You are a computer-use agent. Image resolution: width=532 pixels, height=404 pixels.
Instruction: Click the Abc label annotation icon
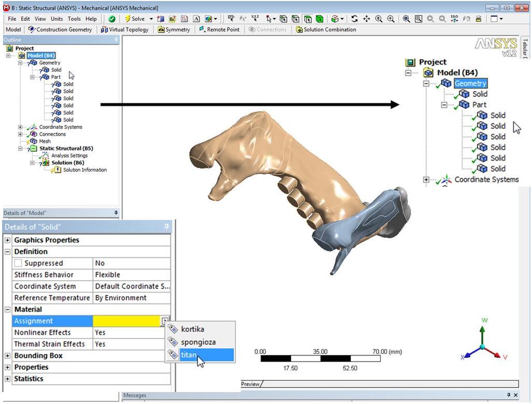172,19
